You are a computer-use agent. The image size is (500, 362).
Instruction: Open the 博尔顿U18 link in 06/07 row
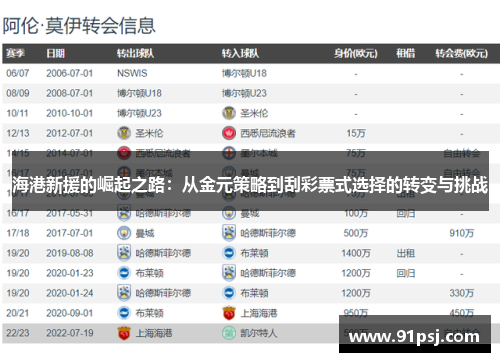[x=244, y=73]
